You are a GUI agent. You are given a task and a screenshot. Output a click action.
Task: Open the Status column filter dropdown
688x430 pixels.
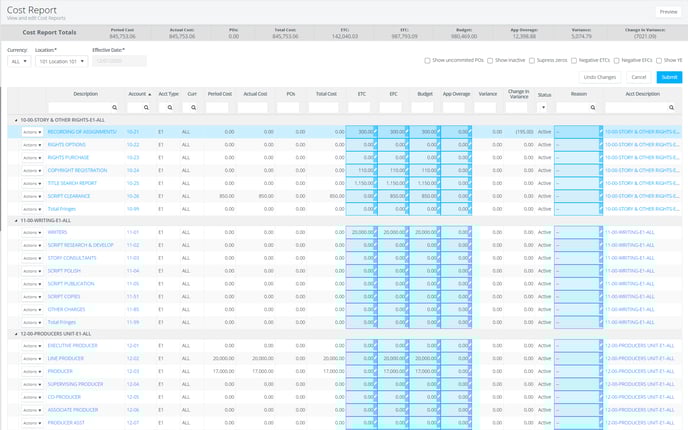point(543,108)
